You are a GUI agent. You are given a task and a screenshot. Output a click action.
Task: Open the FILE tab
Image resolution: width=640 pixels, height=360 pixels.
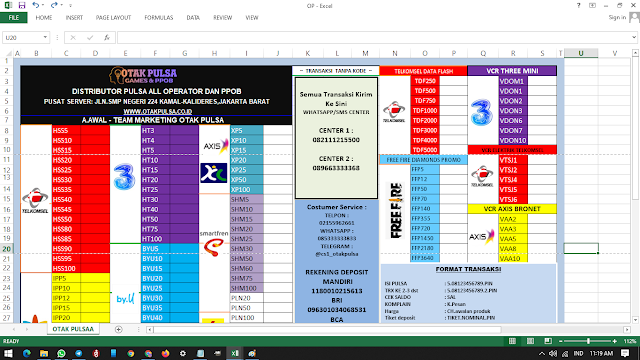click(x=13, y=18)
